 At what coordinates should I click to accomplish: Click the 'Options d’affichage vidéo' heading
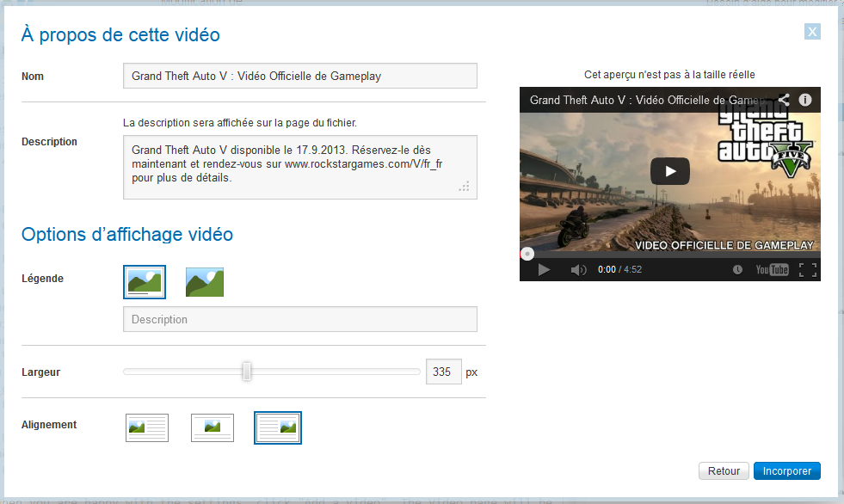pos(127,235)
